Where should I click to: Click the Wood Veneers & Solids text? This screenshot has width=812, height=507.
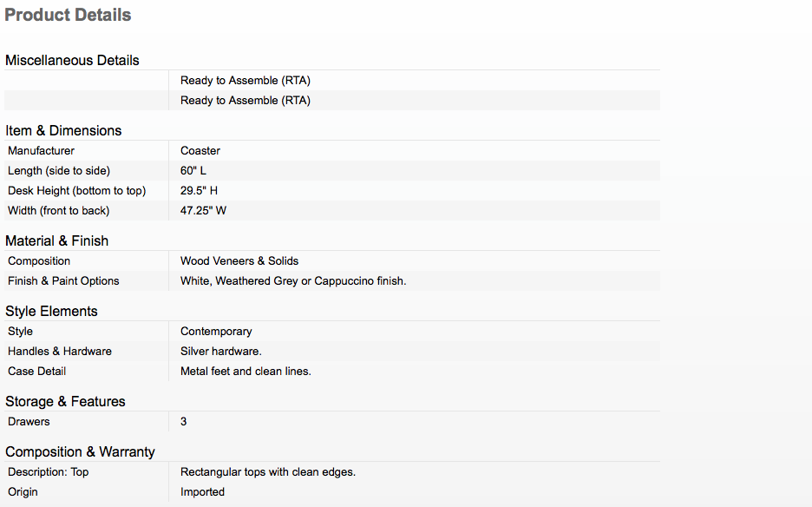pos(239,260)
